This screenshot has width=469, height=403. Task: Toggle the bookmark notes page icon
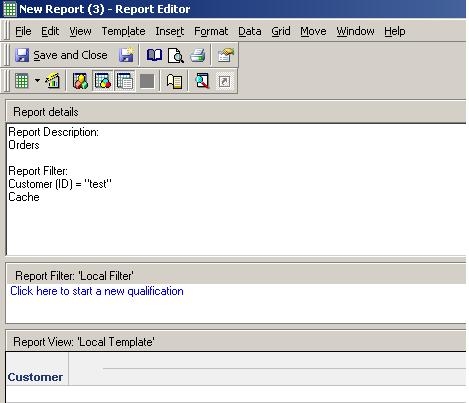point(174,81)
